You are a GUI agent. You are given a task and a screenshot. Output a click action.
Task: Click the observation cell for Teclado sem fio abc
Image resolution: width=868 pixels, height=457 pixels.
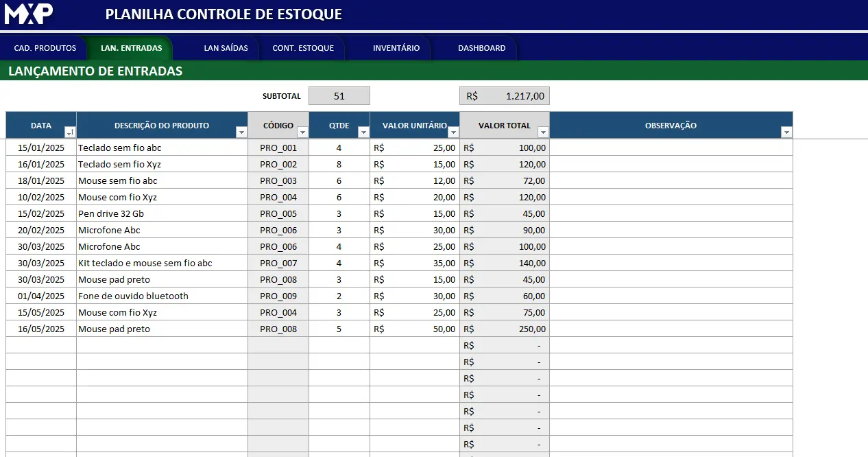point(671,148)
